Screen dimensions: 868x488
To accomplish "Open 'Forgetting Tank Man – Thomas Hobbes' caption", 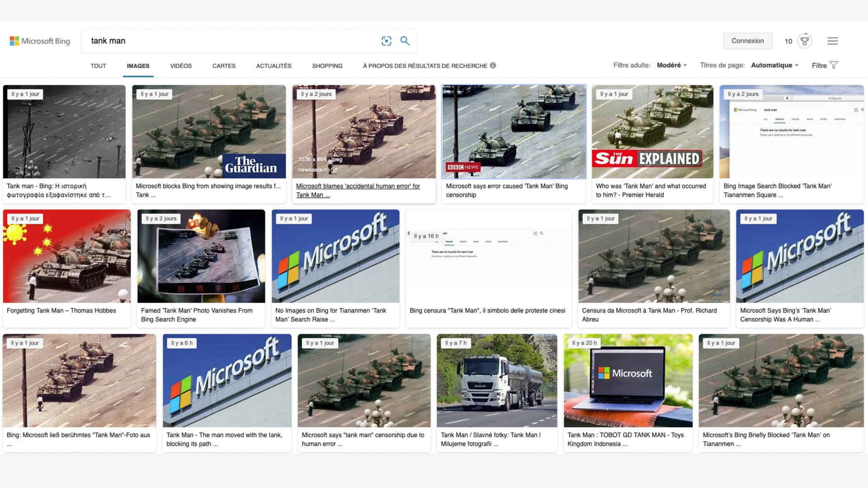I will tap(61, 311).
